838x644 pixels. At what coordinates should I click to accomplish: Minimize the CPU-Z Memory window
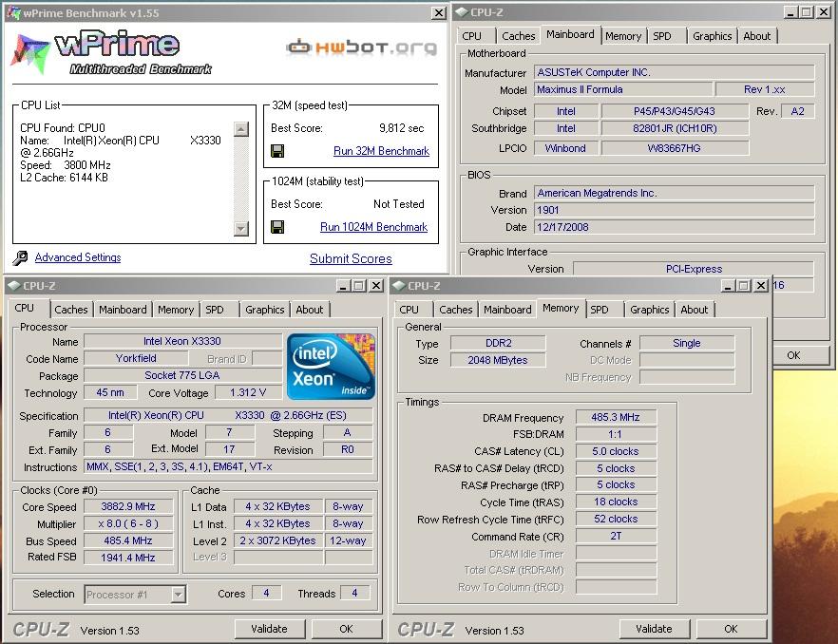pyautogui.click(x=728, y=286)
